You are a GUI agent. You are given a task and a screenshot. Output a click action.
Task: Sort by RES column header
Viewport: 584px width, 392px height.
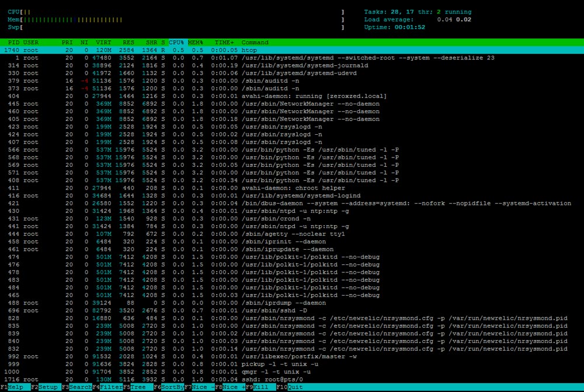[128, 43]
